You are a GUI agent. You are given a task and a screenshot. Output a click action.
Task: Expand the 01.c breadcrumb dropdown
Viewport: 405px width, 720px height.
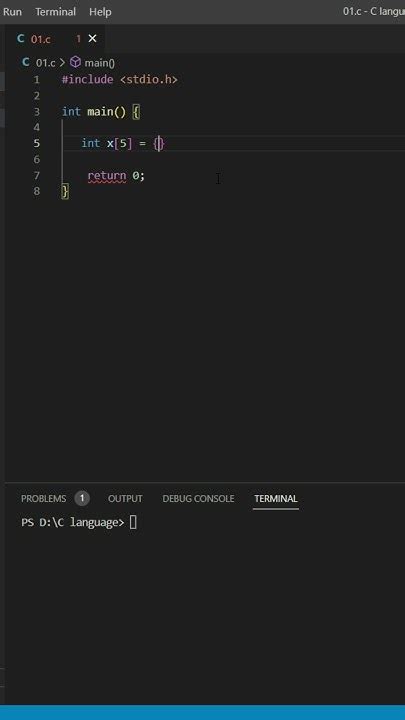pyautogui.click(x=45, y=62)
